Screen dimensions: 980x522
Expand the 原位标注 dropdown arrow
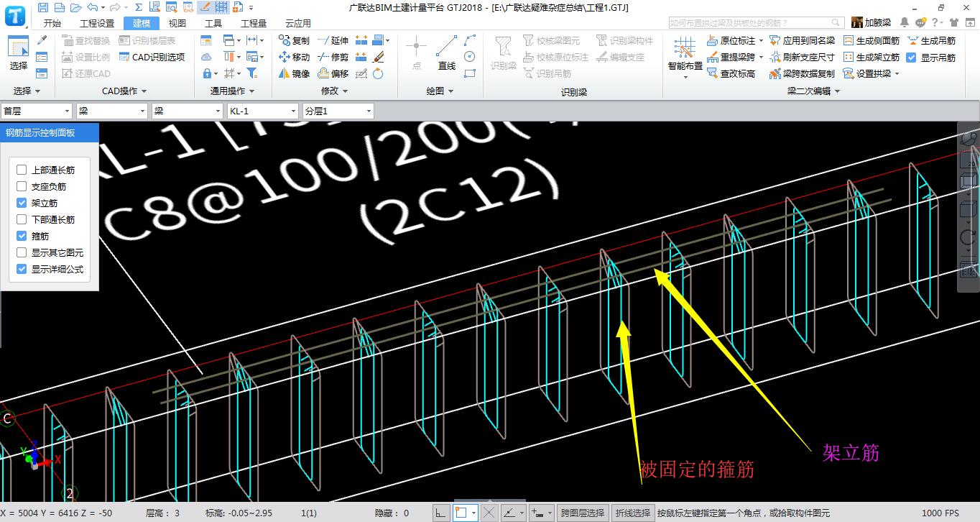coord(761,41)
